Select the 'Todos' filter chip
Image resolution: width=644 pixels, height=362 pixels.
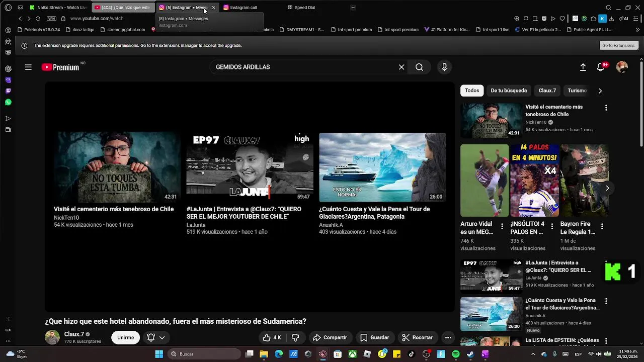tap(472, 90)
